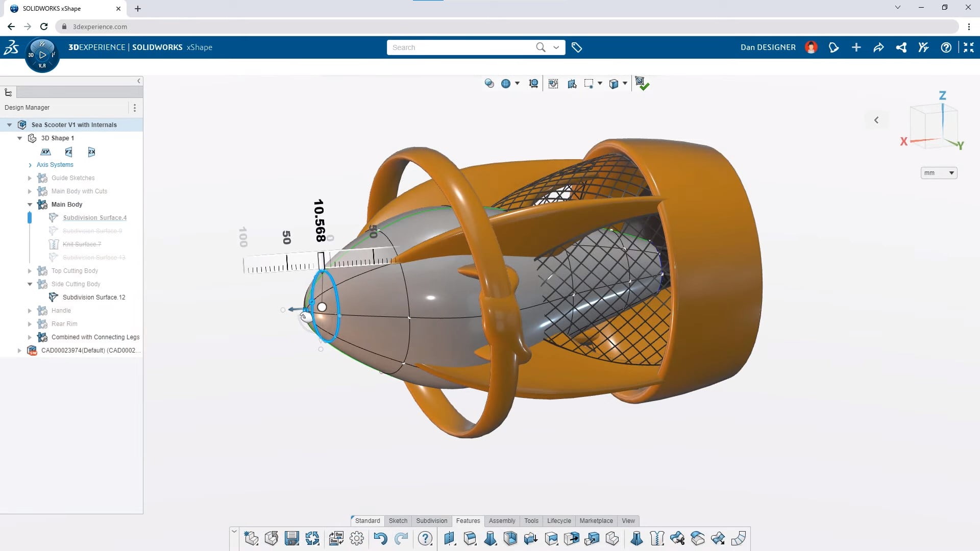Select the Features tab in toolbar

click(x=469, y=520)
